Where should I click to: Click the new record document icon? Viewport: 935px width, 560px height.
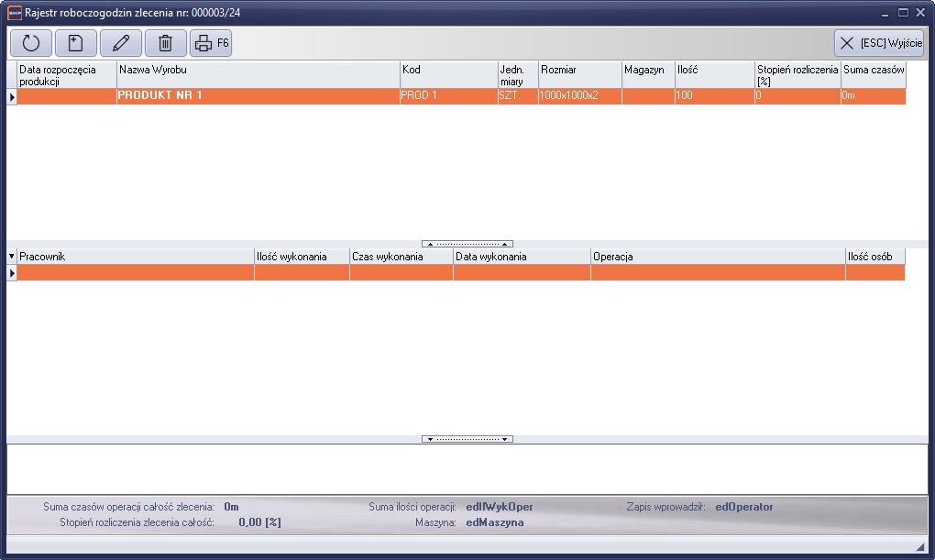pyautogui.click(x=76, y=43)
